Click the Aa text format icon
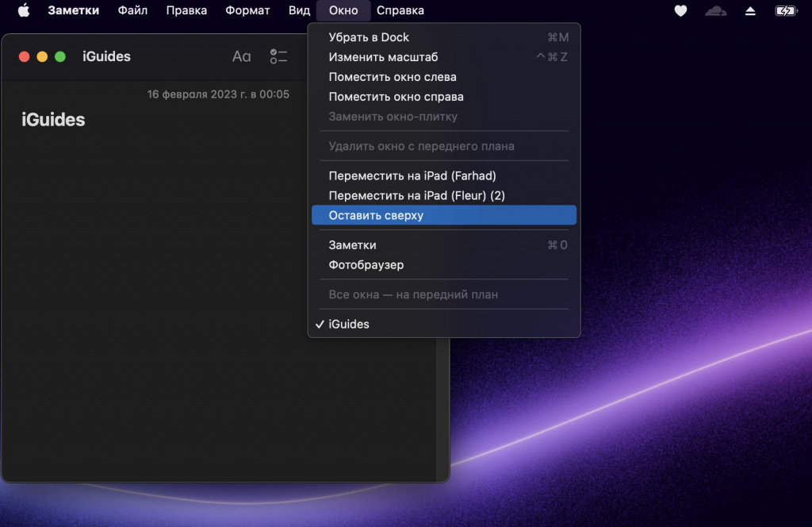The height and width of the screenshot is (527, 812). tap(241, 56)
